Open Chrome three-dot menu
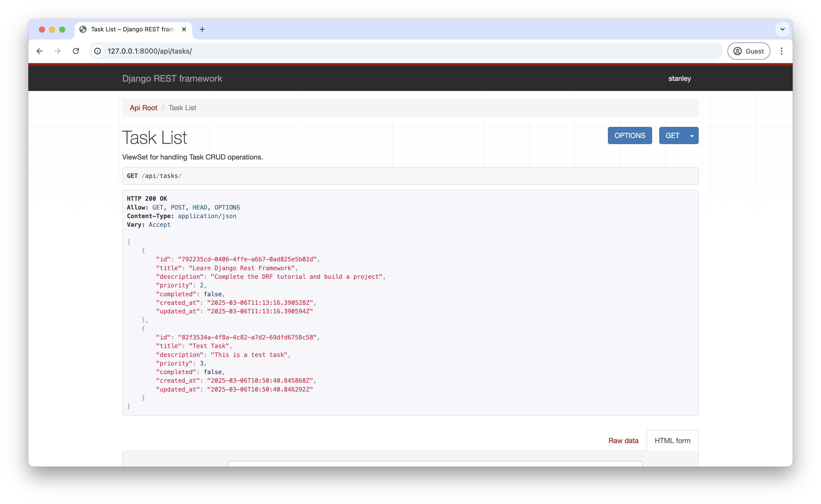The height and width of the screenshot is (504, 821). click(781, 51)
